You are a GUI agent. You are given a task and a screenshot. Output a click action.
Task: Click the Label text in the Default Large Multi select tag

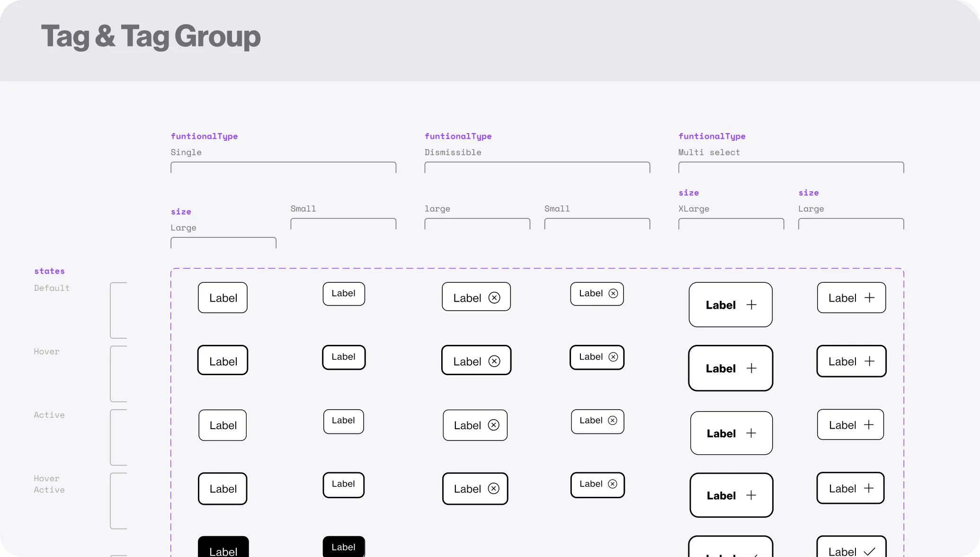coord(842,298)
